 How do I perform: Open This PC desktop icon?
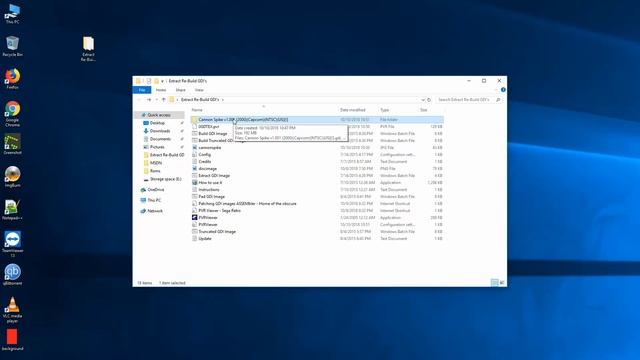(13, 13)
